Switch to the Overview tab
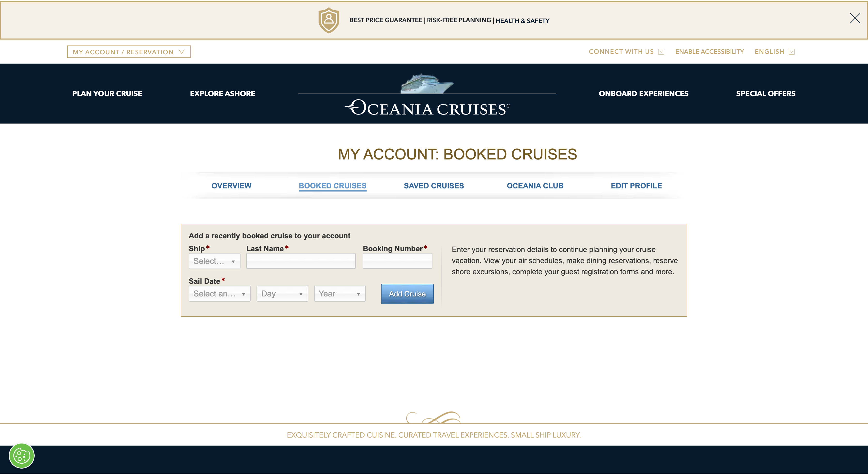Image resolution: width=868 pixels, height=474 pixels. [231, 186]
